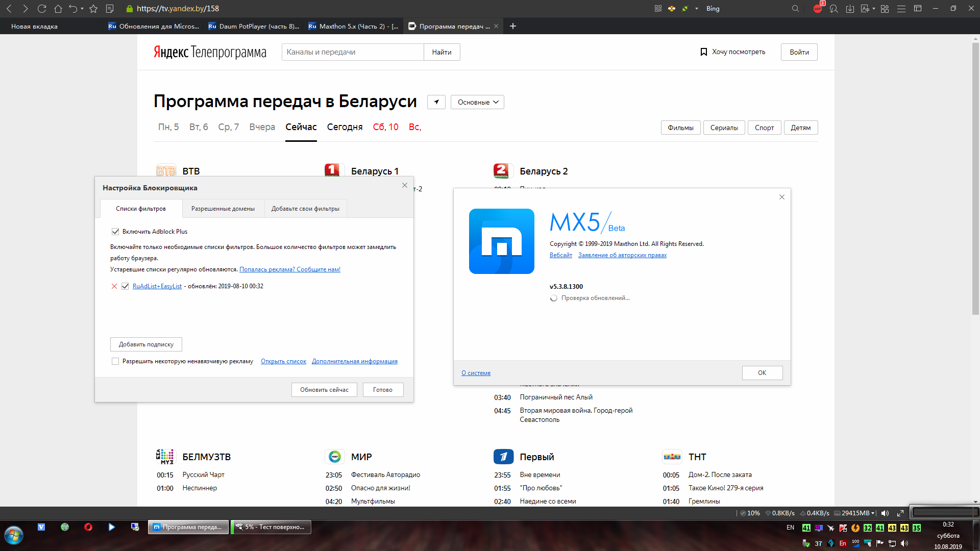Select the Сегодня day tab
The image size is (980, 551).
[345, 127]
